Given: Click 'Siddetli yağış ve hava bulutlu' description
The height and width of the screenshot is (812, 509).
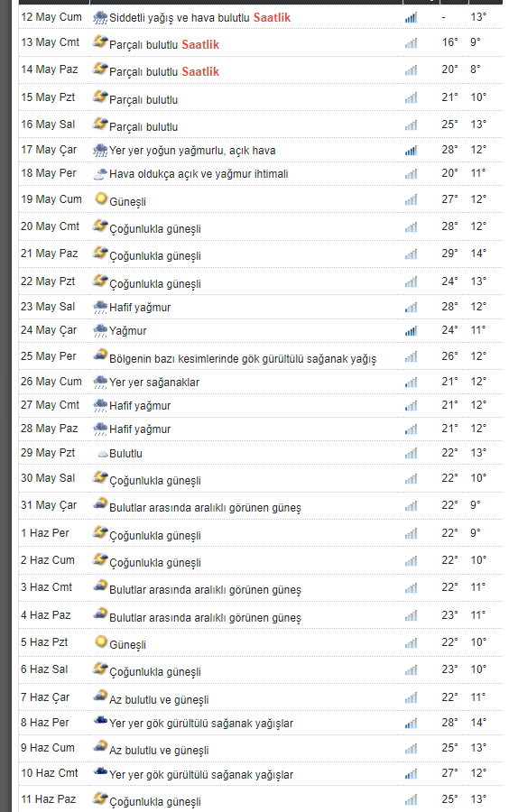Looking at the screenshot, I should coord(180,18).
